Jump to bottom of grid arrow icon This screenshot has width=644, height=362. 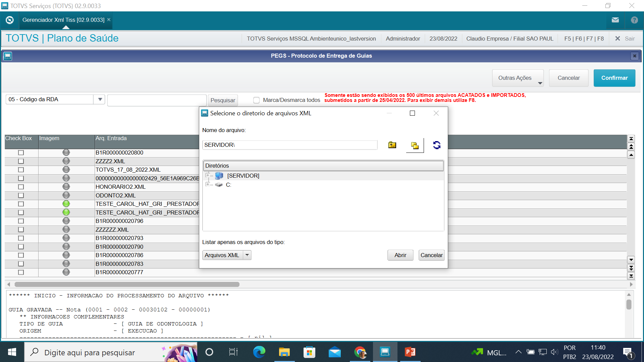pyautogui.click(x=631, y=276)
